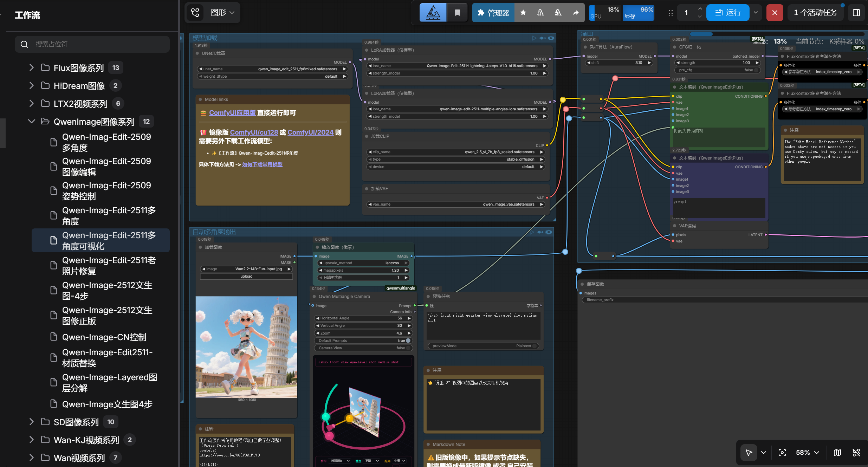
Task: Click the workflow graph icon beside 图形
Action: [x=195, y=13]
